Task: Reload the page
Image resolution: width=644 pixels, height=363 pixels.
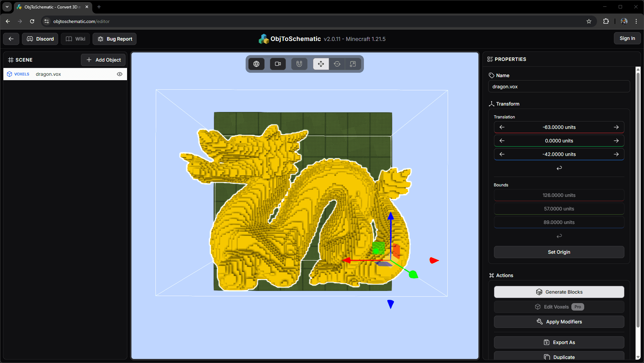Action: tap(32, 21)
